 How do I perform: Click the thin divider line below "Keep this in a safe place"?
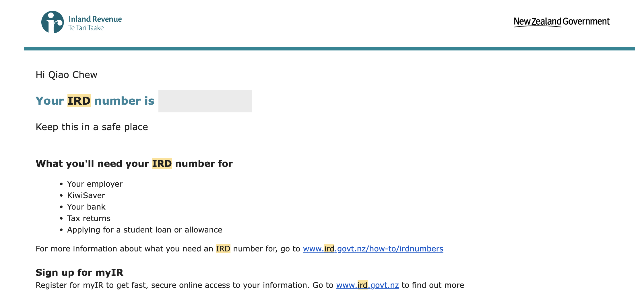[253, 145]
